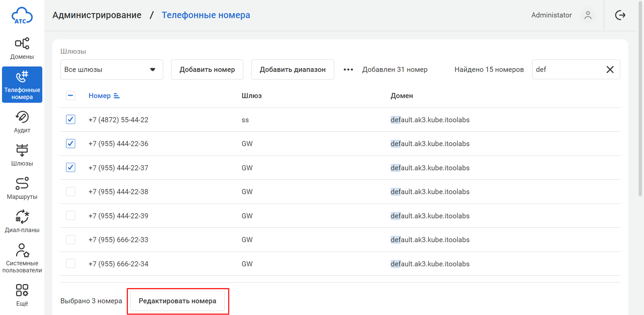This screenshot has height=315, width=644.
Task: Open Диал-планы from sidebar
Action: (x=22, y=221)
